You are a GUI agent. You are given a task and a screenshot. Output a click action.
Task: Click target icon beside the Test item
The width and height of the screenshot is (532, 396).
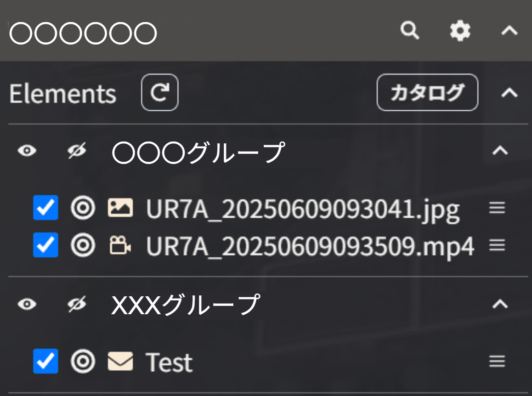[83, 361]
